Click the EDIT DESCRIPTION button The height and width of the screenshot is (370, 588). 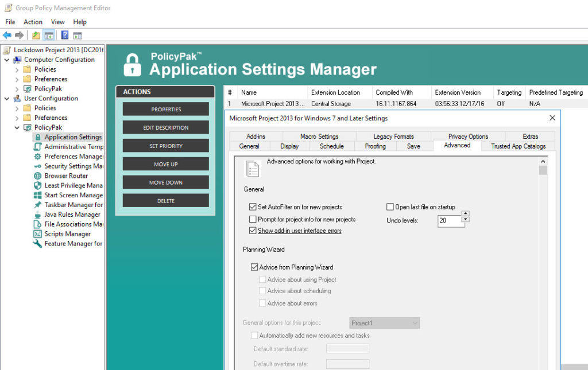point(166,128)
